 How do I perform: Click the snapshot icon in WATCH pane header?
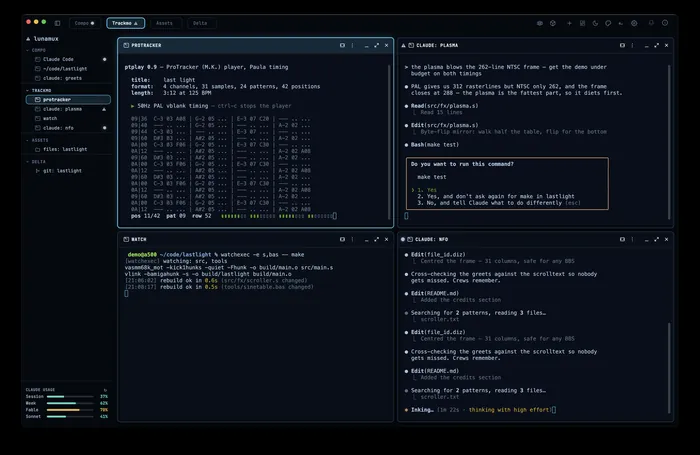tap(342, 239)
